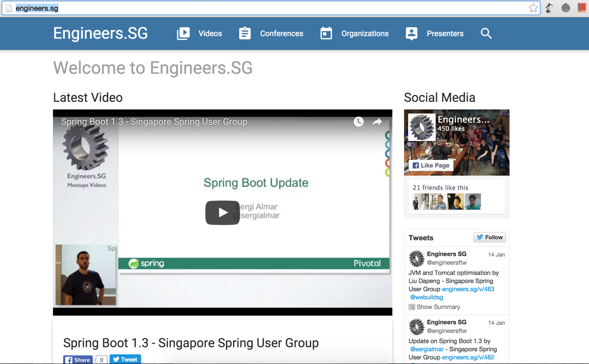This screenshot has height=364, width=589.
Task: Click the avatar of the JVM Tomcat tweet
Action: (x=416, y=258)
